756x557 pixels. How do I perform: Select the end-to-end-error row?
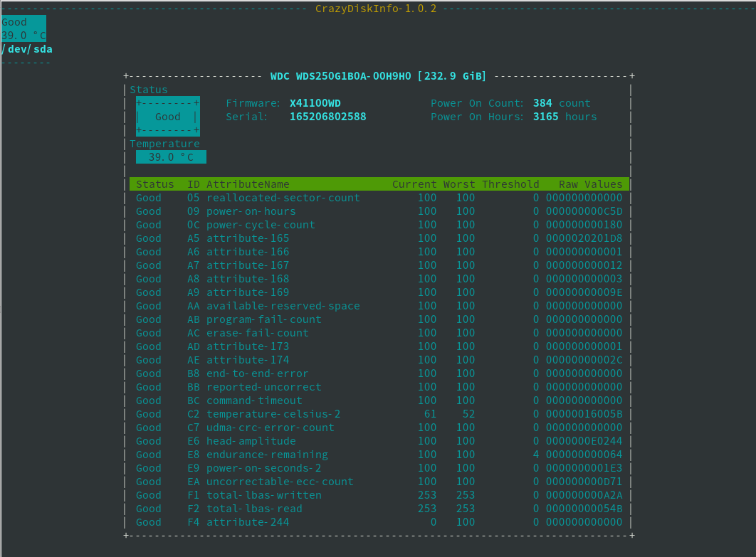pos(379,373)
